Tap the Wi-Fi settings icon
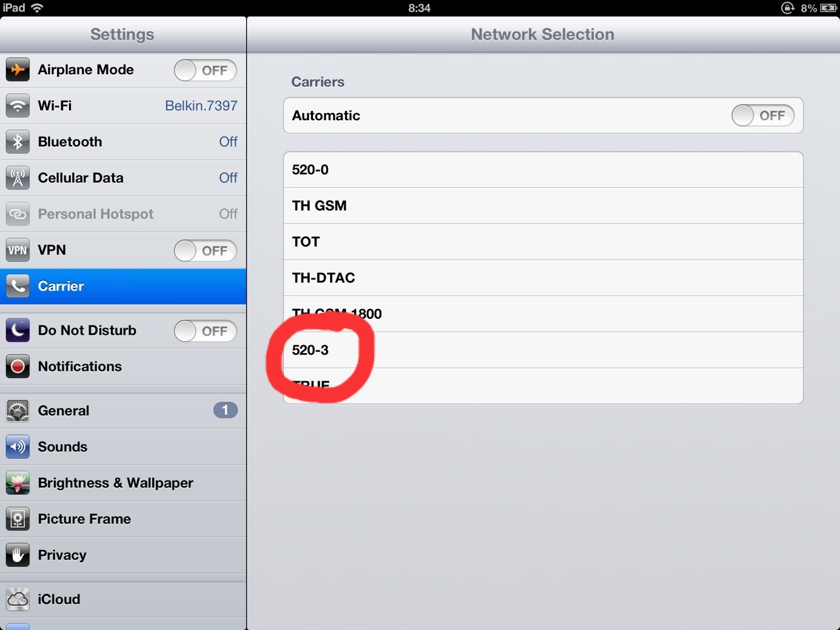 coord(18,106)
